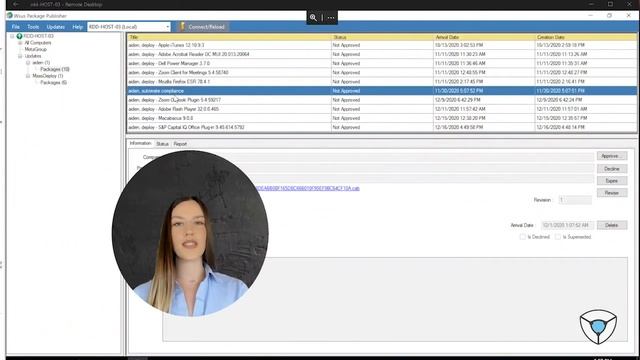Viewport: 640px width, 360px height.
Task: Click the Decline button
Action: click(x=612, y=169)
